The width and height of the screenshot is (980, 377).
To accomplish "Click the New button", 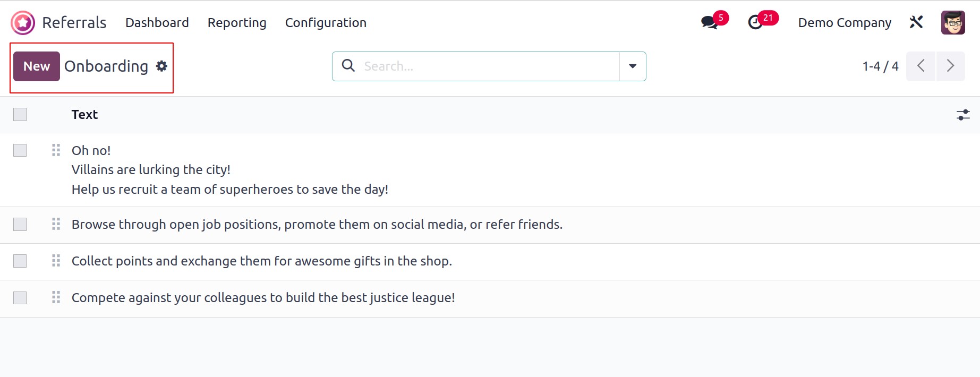I will tap(37, 66).
